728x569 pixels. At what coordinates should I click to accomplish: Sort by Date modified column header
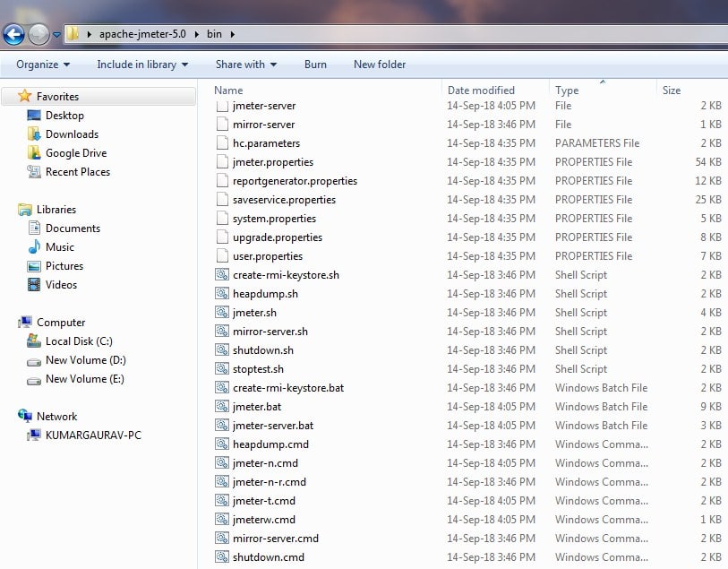point(481,91)
